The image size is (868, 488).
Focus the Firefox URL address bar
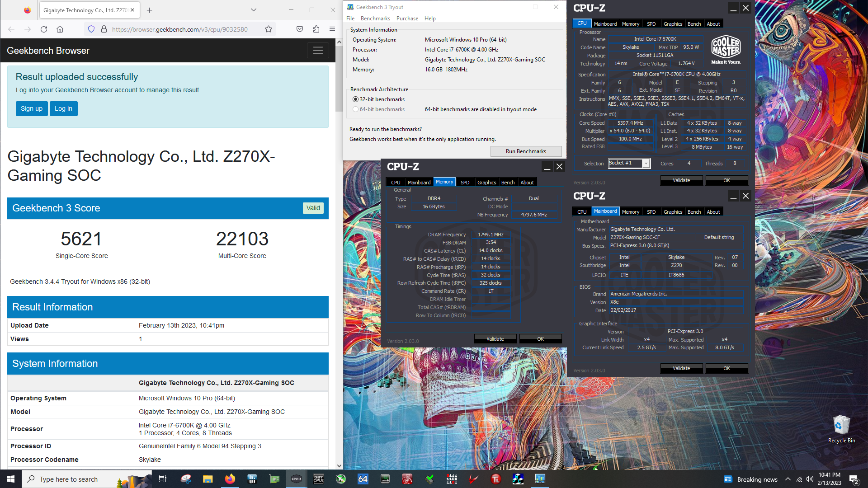[x=181, y=29]
